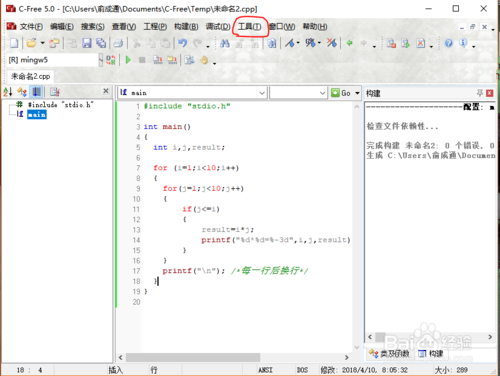Create a new file with New icon
500x376 pixels.
[14, 43]
